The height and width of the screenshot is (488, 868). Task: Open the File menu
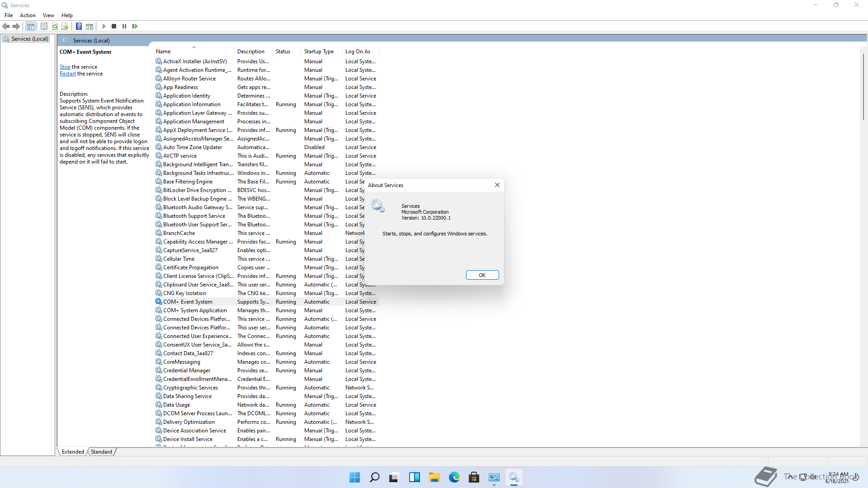(x=9, y=15)
